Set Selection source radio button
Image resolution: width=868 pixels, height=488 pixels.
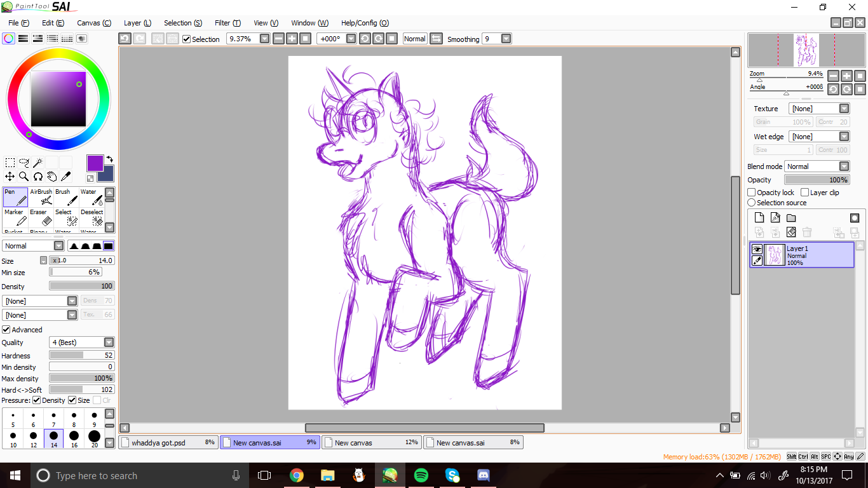[x=752, y=203]
